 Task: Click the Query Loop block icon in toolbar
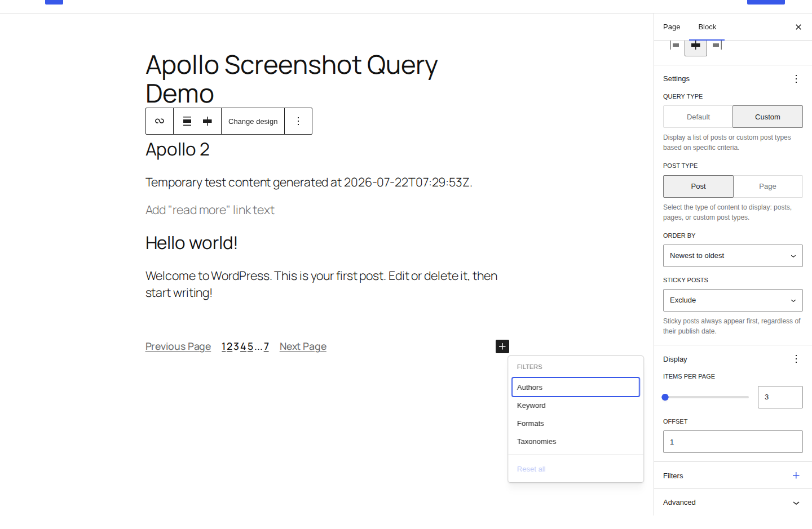point(160,121)
